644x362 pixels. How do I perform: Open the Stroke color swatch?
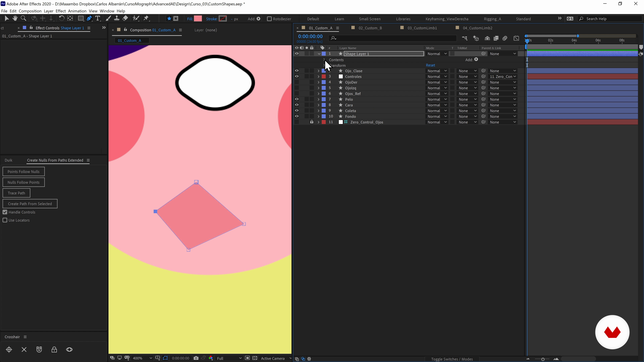coord(223,18)
